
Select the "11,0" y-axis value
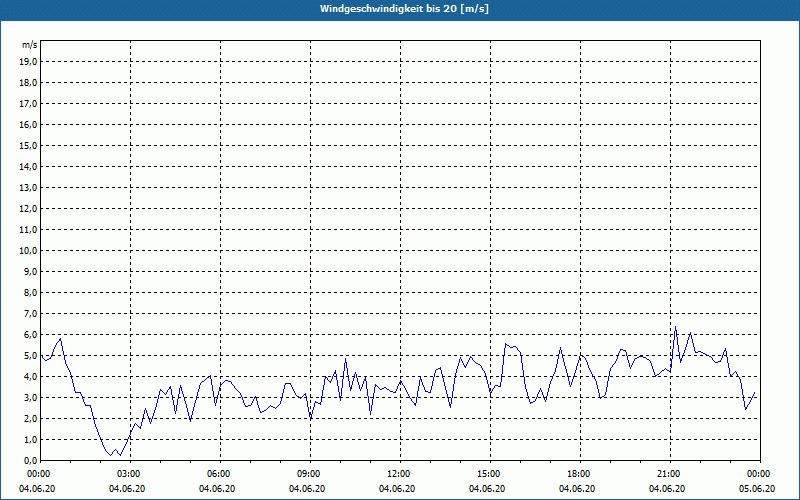pos(29,230)
